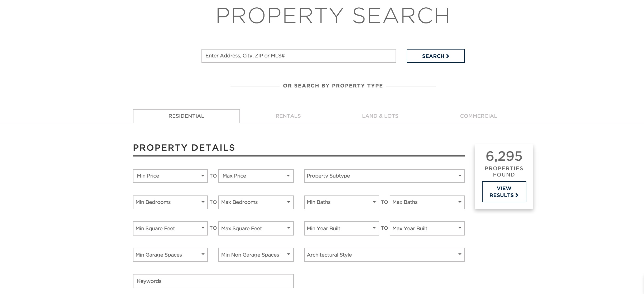Select a Min Bedrooms value

(x=170, y=202)
